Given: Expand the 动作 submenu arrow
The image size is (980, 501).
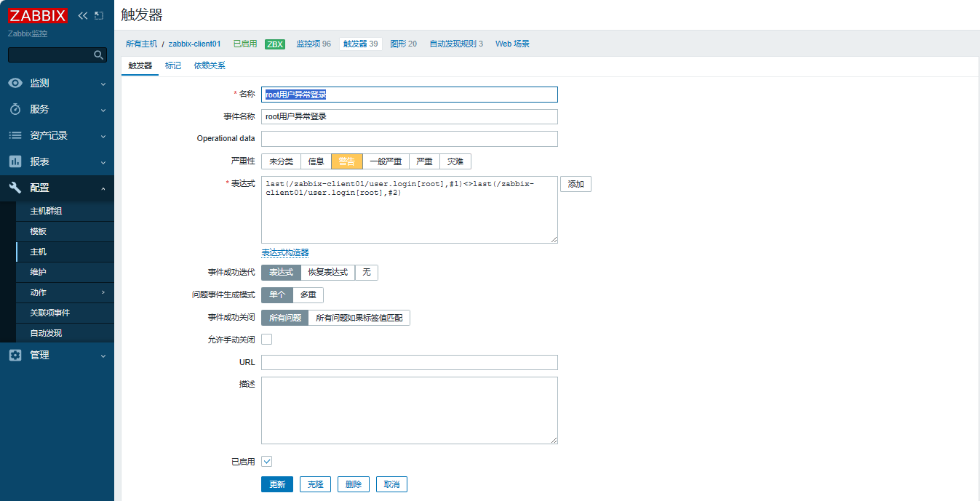Looking at the screenshot, I should [x=103, y=292].
